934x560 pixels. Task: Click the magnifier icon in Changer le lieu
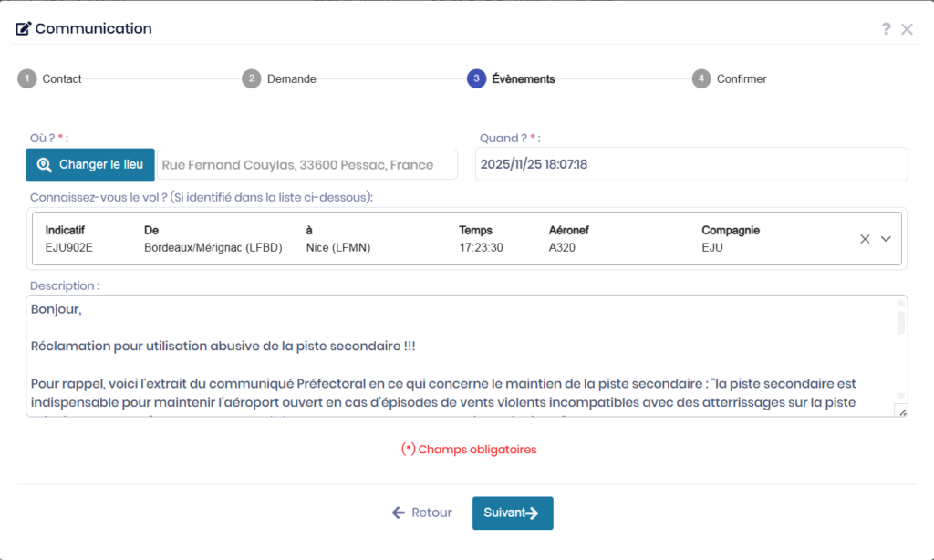(x=44, y=165)
